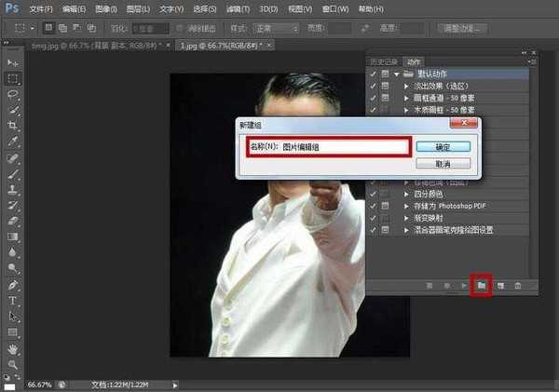Toggle checkmark for 四分颜色 action
The width and height of the screenshot is (559, 392).
click(x=373, y=193)
